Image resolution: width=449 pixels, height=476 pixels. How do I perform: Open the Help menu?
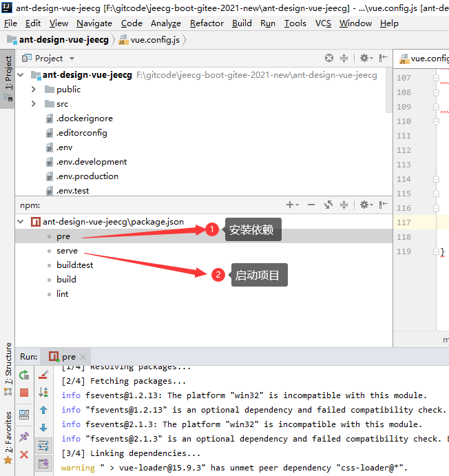(x=389, y=23)
